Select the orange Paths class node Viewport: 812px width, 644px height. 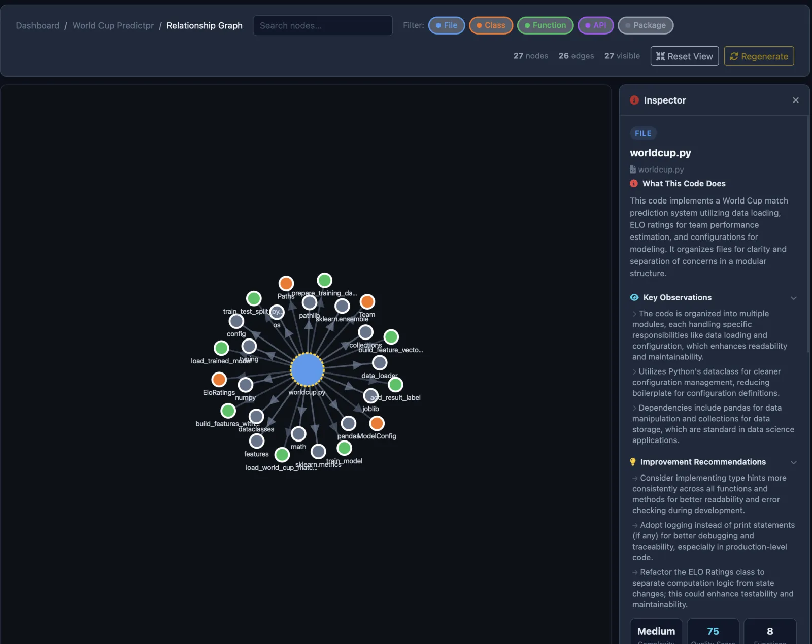(286, 283)
